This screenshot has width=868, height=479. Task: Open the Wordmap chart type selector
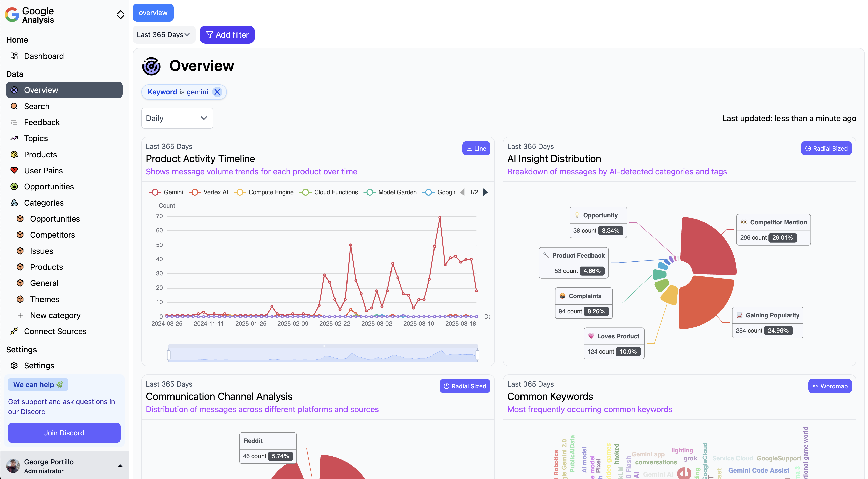coord(830,386)
